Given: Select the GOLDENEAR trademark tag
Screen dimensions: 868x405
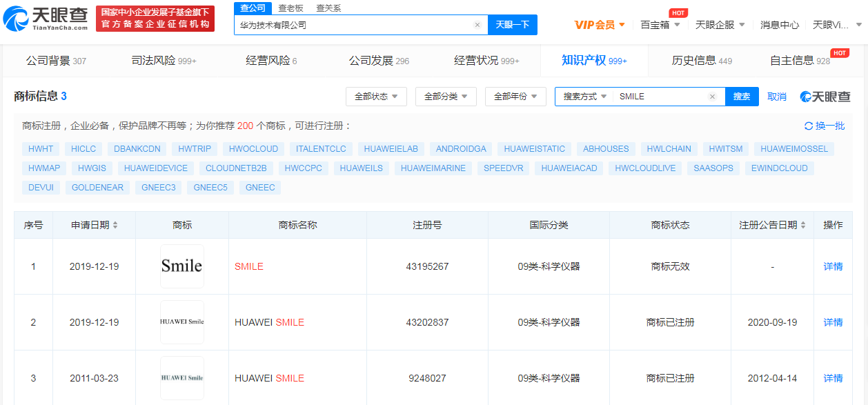Looking at the screenshot, I should [98, 187].
